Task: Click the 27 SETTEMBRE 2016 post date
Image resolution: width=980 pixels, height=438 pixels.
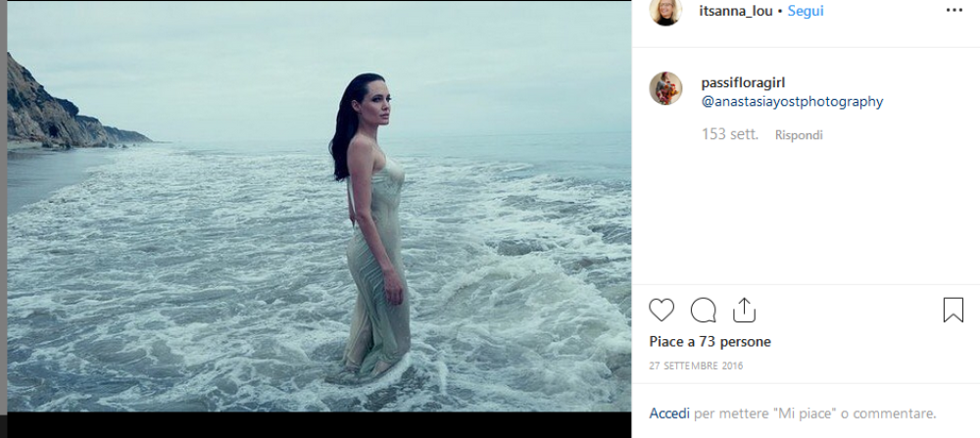Action: tap(696, 365)
